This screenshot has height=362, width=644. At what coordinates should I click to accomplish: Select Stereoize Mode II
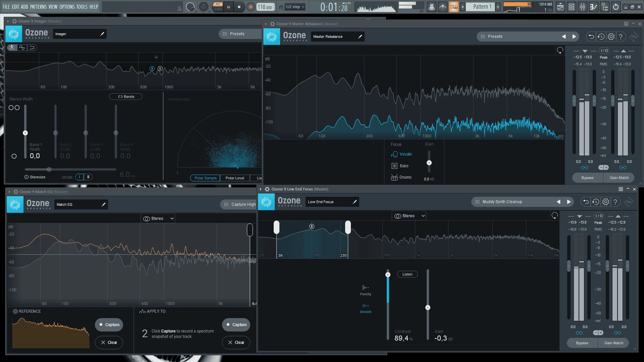tap(88, 177)
